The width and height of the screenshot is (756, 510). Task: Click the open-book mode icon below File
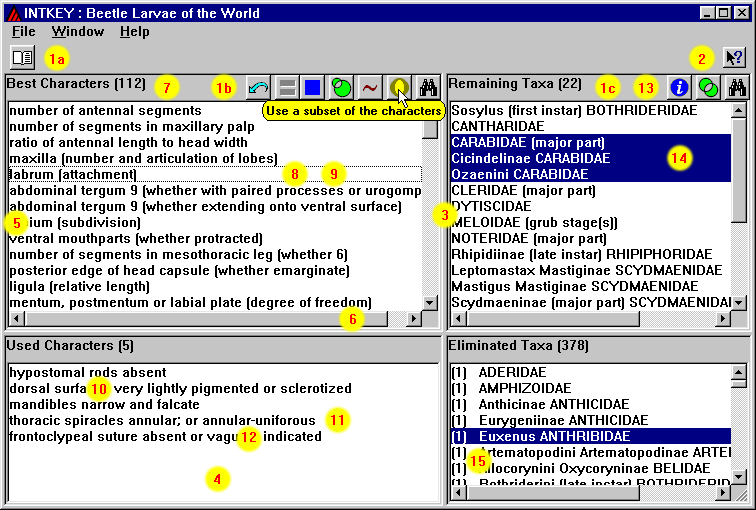point(22,58)
